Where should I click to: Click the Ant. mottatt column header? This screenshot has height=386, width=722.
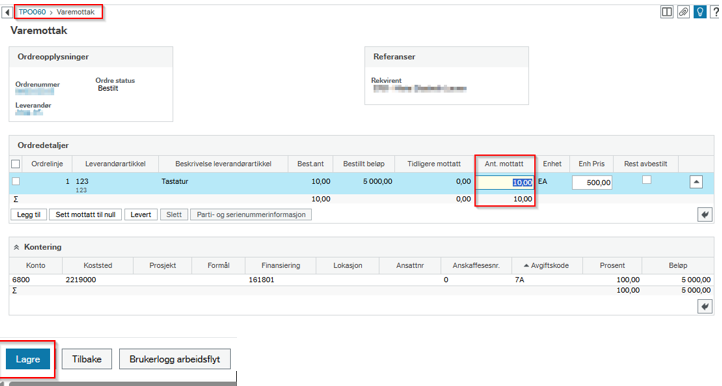[504, 164]
